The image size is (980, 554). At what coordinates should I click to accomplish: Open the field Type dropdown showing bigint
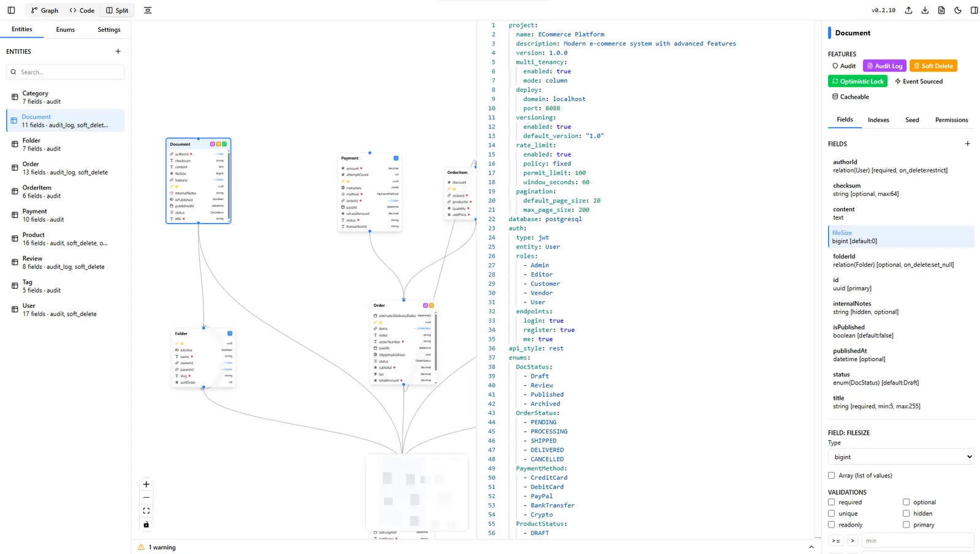pos(901,457)
